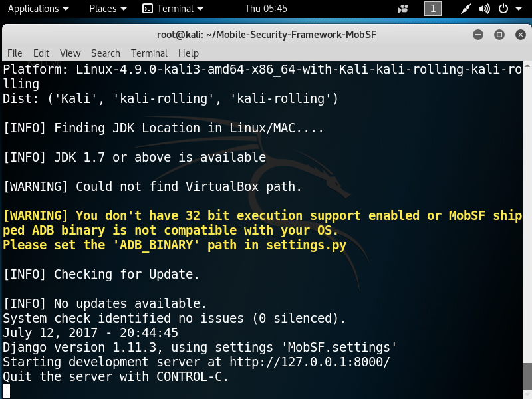
Task: Click the 'ADB_BINARY' path warning line
Action: click(175, 245)
